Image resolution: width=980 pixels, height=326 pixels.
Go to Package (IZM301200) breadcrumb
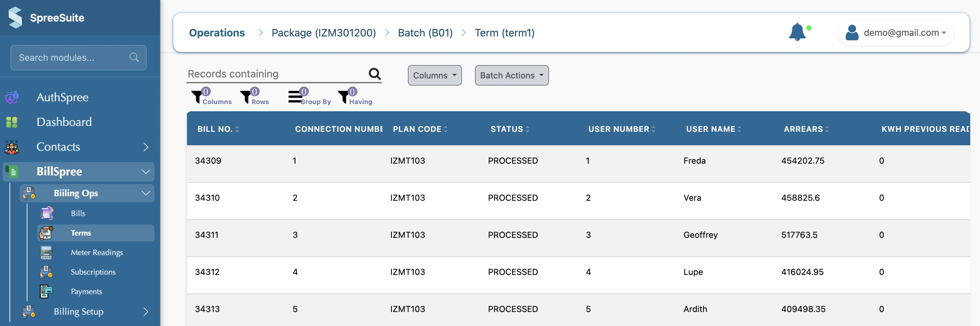pyautogui.click(x=324, y=33)
